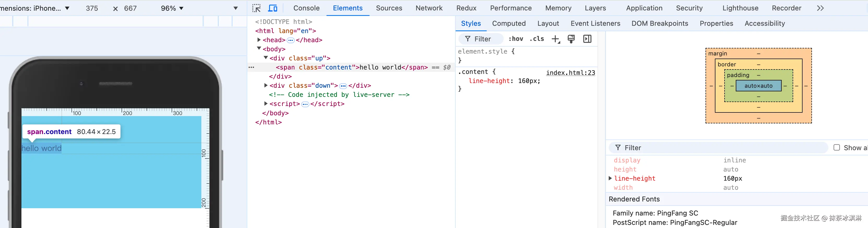Switch to the Computed sub-tab
This screenshot has height=228, width=868.
[509, 23]
